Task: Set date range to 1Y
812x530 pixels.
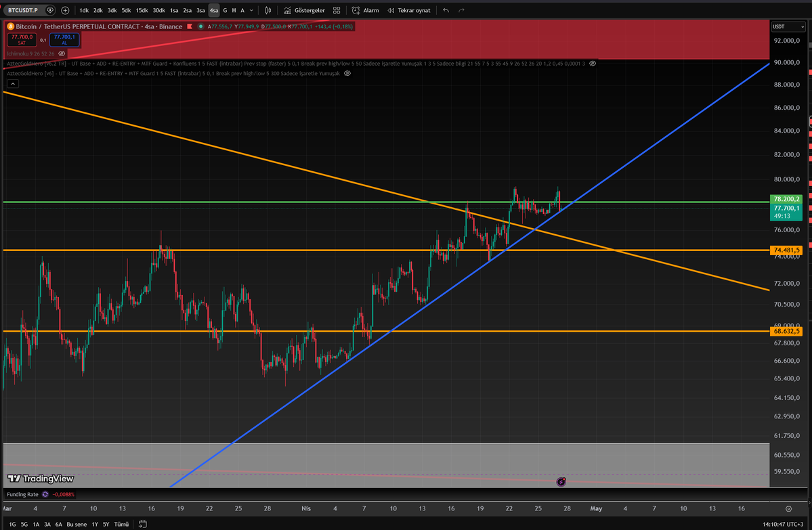Action: coord(95,525)
